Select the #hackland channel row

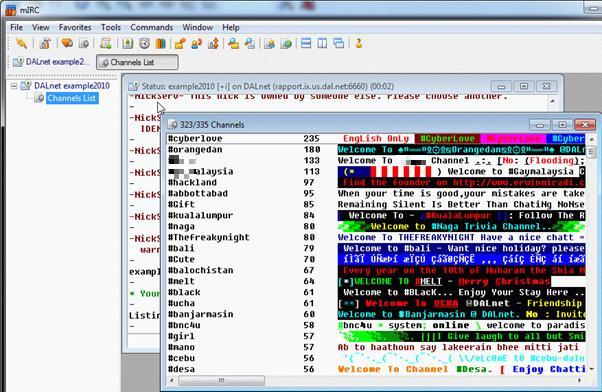[376, 182]
